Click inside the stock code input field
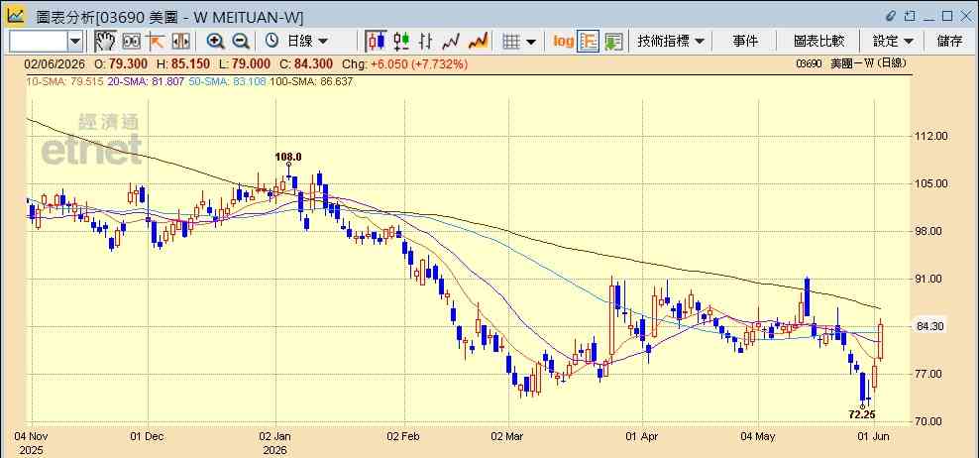 click(38, 42)
